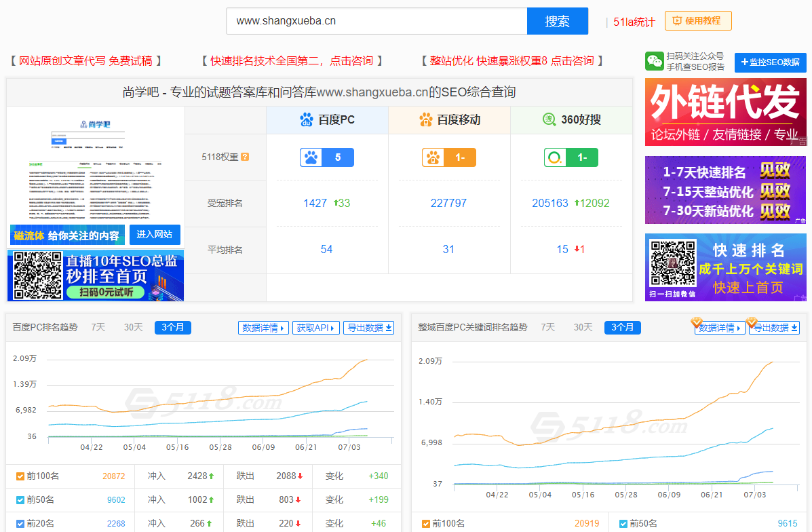The image size is (812, 532).
Task: Select 3个月 tab in 整域百度PC关键词排名趋势
Action: click(623, 327)
